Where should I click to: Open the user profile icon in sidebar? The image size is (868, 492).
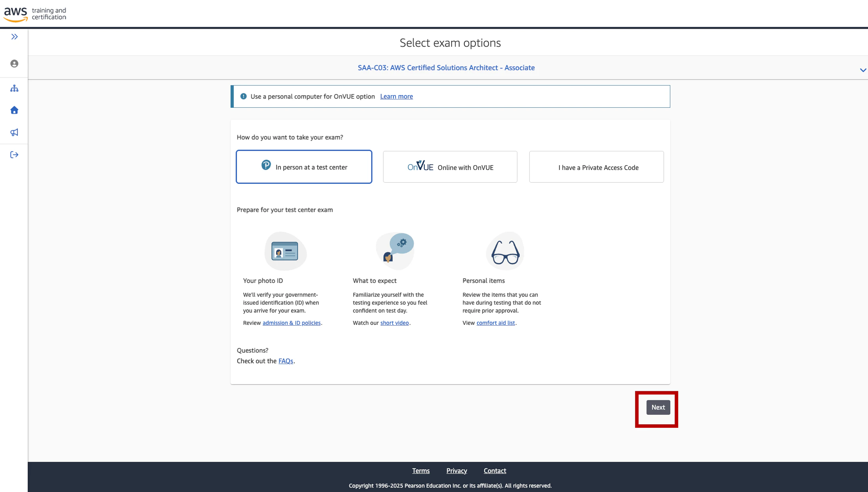pyautogui.click(x=14, y=64)
